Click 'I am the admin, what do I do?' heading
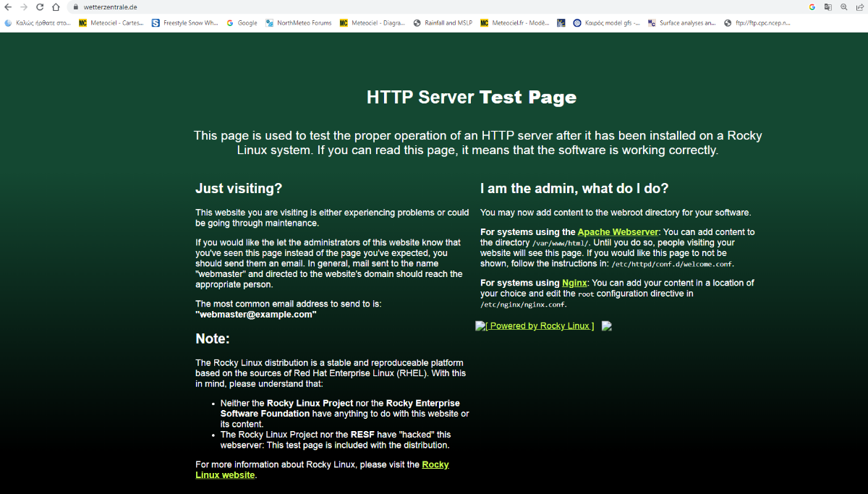The width and height of the screenshot is (868, 494). point(574,189)
